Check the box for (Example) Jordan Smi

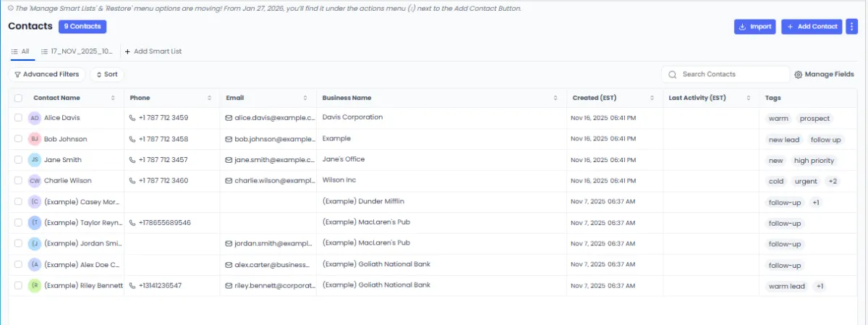coord(18,243)
